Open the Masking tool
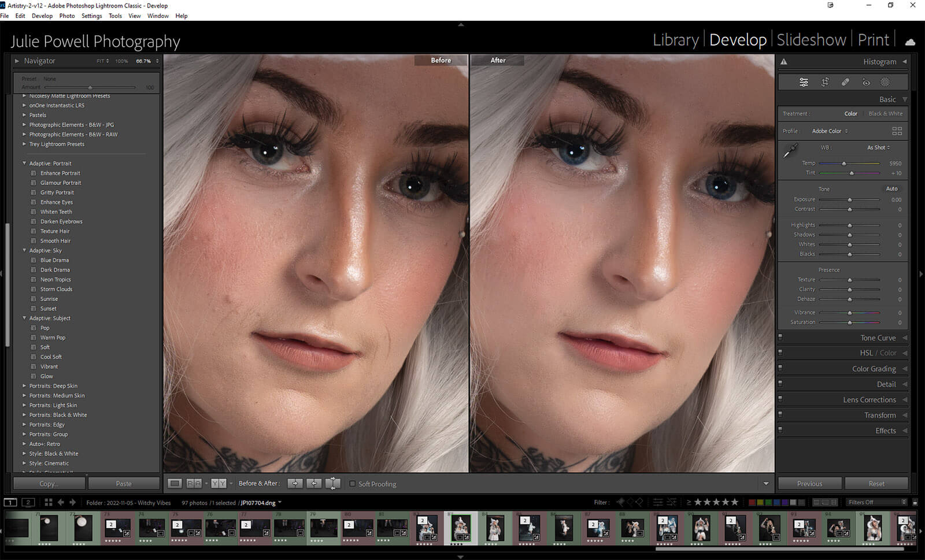This screenshot has height=560, width=925. tap(885, 82)
